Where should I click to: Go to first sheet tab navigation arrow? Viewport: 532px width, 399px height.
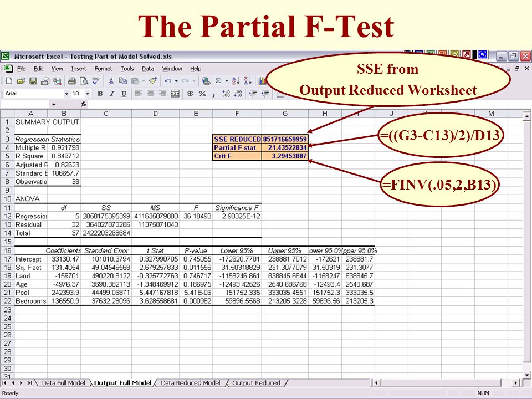[x=4, y=383]
